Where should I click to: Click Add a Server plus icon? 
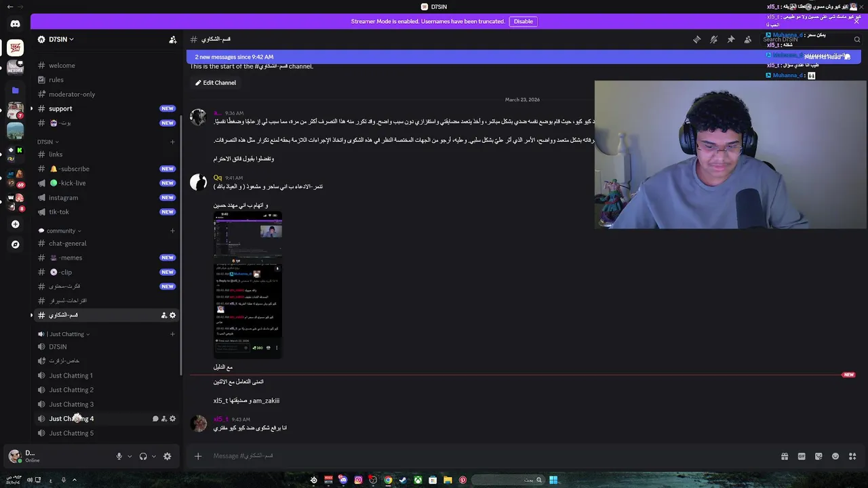(x=15, y=224)
